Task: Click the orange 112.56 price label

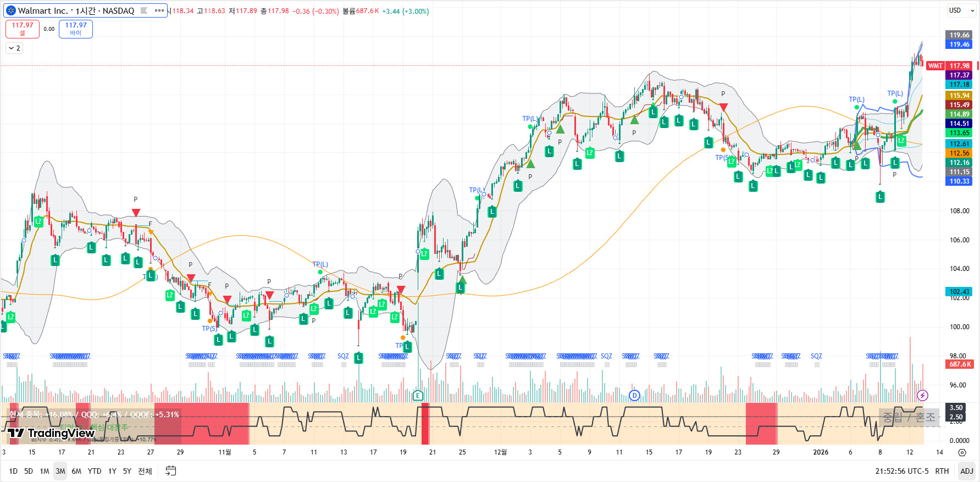Action: click(960, 153)
